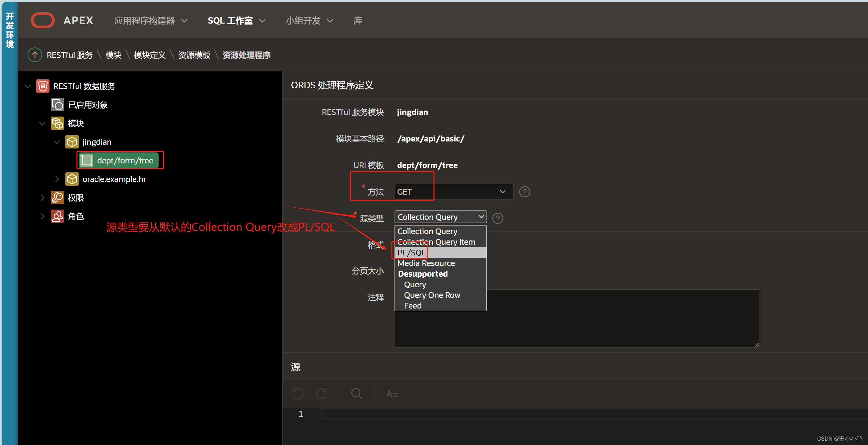Screen dimensions: 868x445
Task: Open the 库 gallery menu
Action: pyautogui.click(x=357, y=21)
